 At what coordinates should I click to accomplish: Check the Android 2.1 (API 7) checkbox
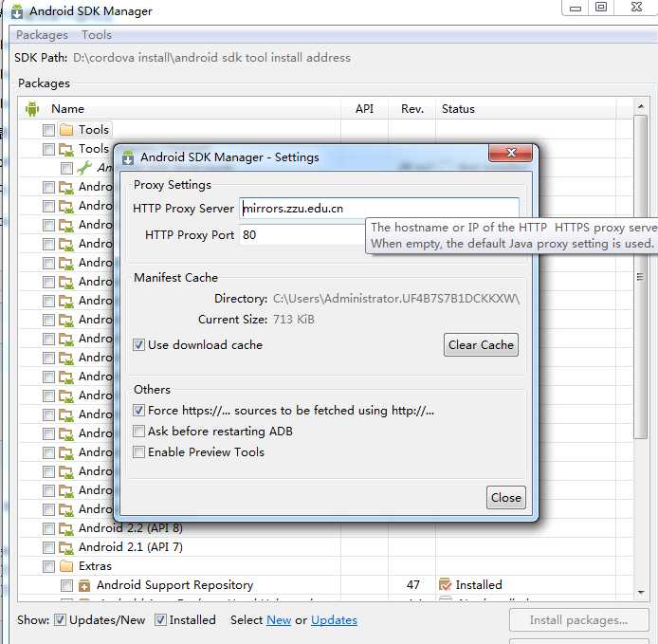coord(48,547)
